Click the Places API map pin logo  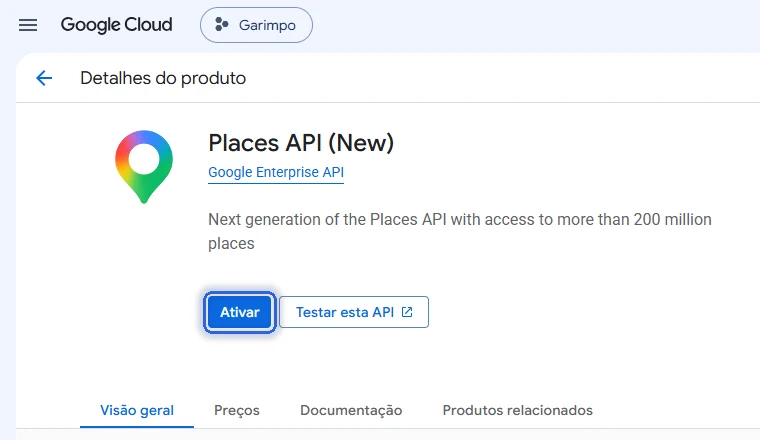[x=144, y=167]
